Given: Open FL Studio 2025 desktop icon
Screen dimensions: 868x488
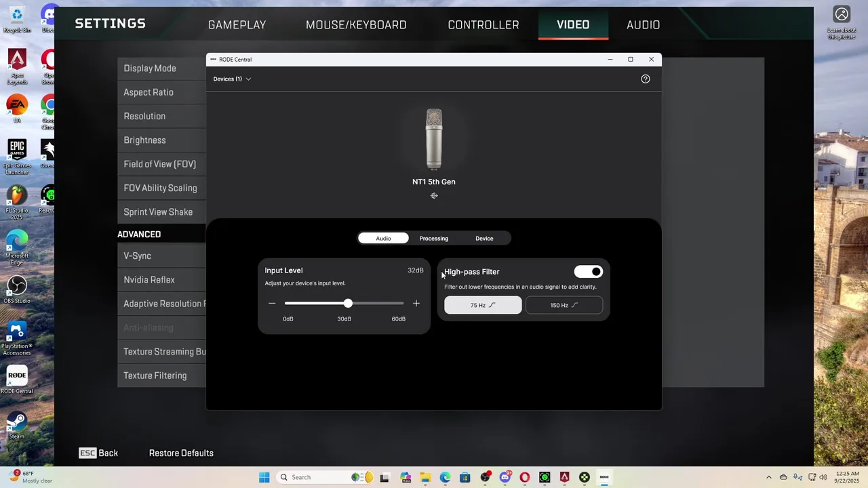Looking at the screenshot, I should pyautogui.click(x=17, y=202).
